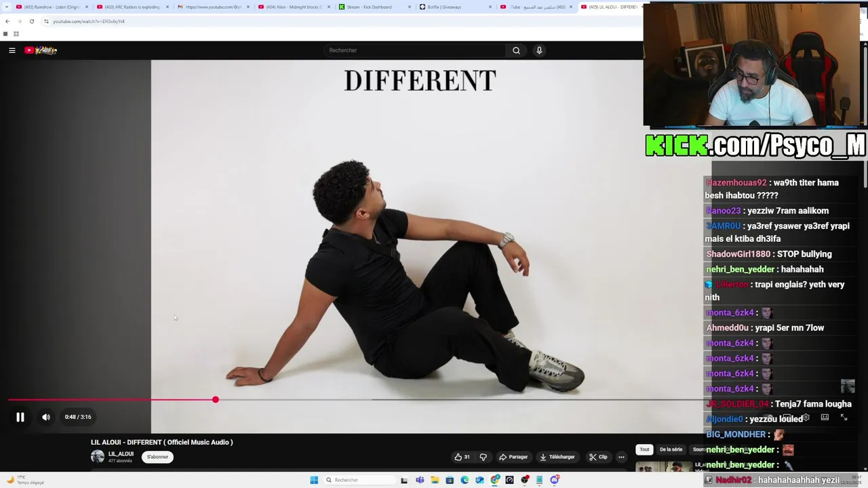Switch to Gmail youtube.com tab
The width and height of the screenshot is (868, 488).
click(213, 7)
